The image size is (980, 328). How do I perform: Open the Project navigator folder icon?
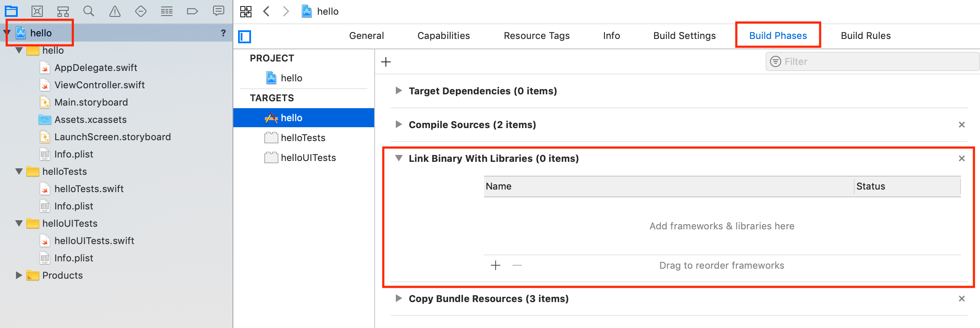11,11
